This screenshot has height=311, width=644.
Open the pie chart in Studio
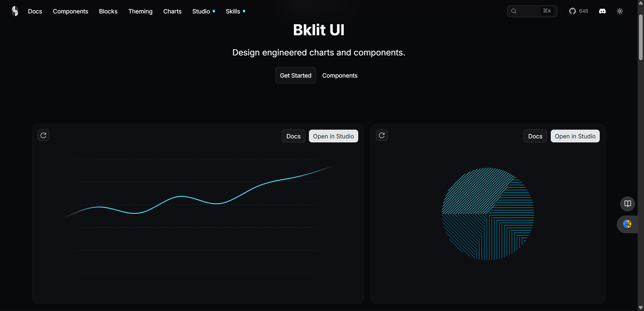tap(575, 136)
